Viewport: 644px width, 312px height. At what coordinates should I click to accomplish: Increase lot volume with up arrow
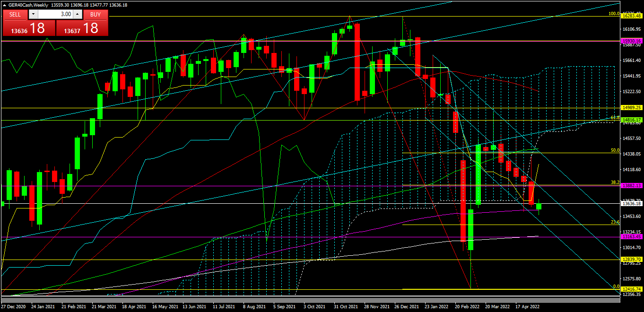click(x=78, y=14)
